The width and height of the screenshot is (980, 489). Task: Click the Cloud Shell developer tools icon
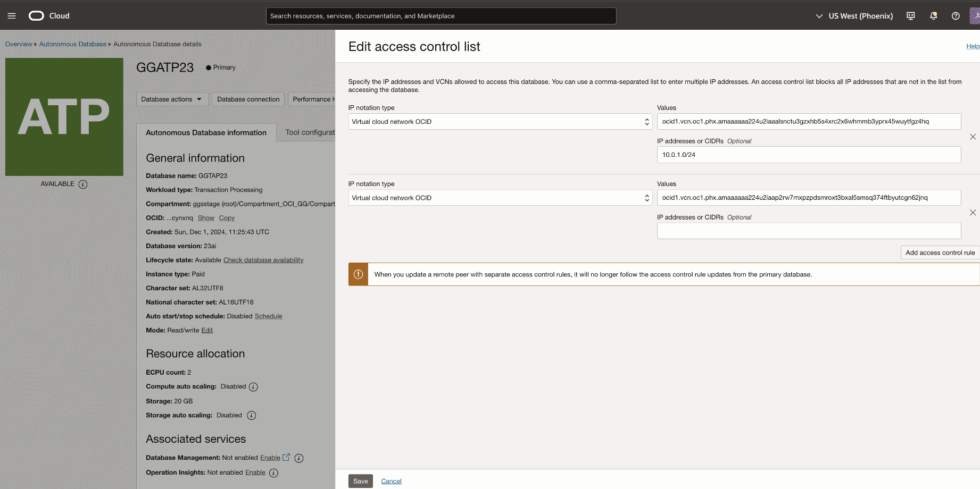(x=911, y=16)
